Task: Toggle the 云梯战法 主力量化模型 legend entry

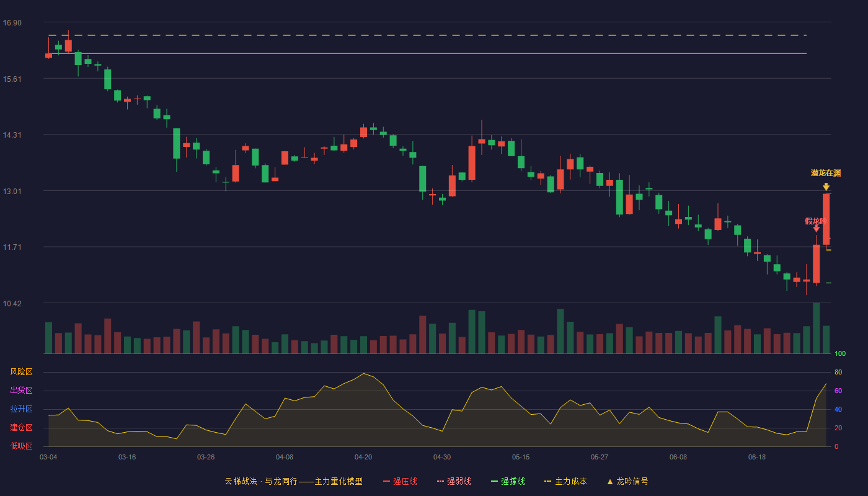Action: [293, 481]
